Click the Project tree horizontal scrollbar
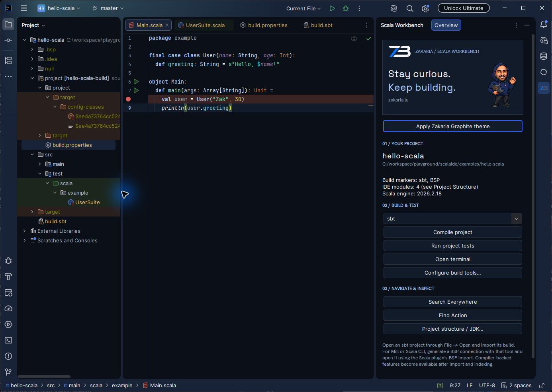Image resolution: width=552 pixels, height=392 pixels. coord(44,376)
